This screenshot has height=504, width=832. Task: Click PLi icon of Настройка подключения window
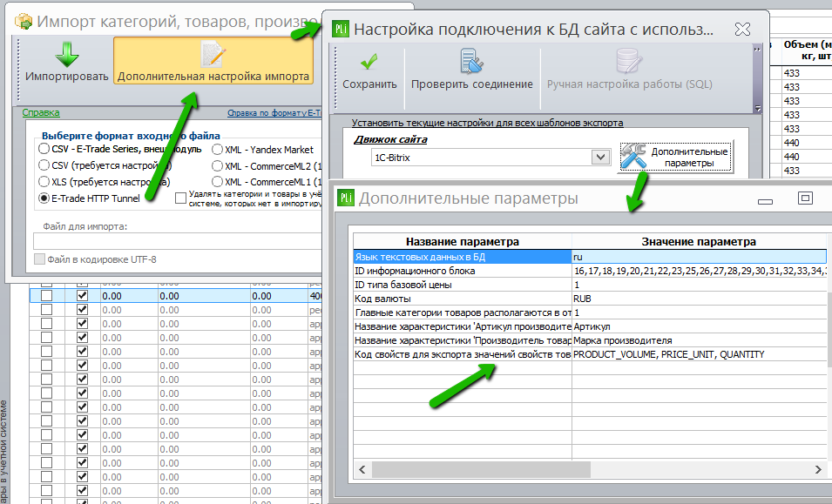pyautogui.click(x=340, y=29)
